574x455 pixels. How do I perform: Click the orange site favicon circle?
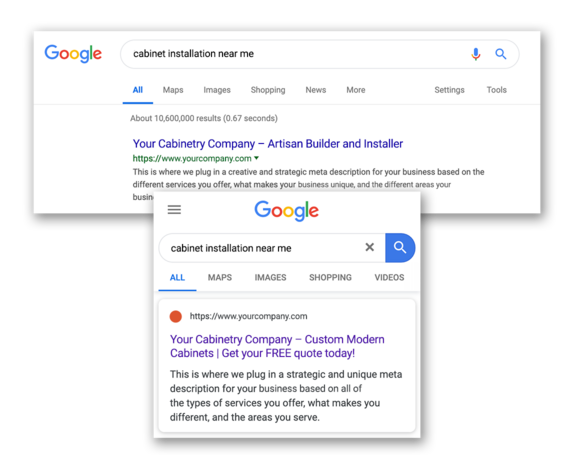pyautogui.click(x=176, y=316)
